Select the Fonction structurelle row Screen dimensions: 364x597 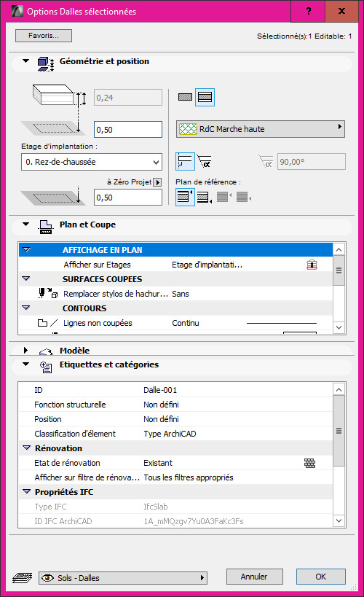[x=175, y=405]
